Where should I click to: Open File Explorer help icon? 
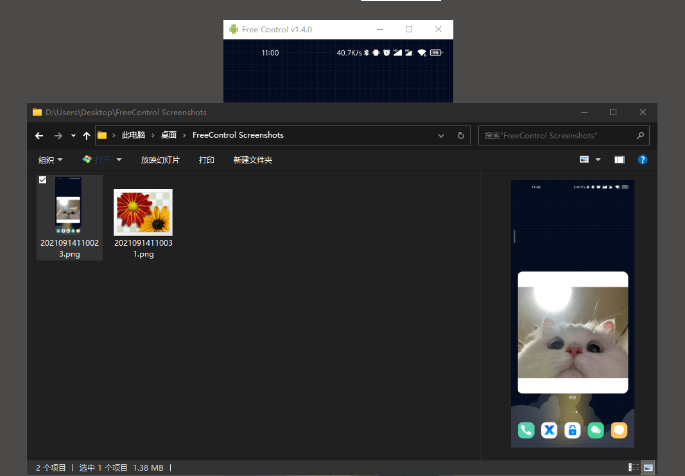[643, 159]
